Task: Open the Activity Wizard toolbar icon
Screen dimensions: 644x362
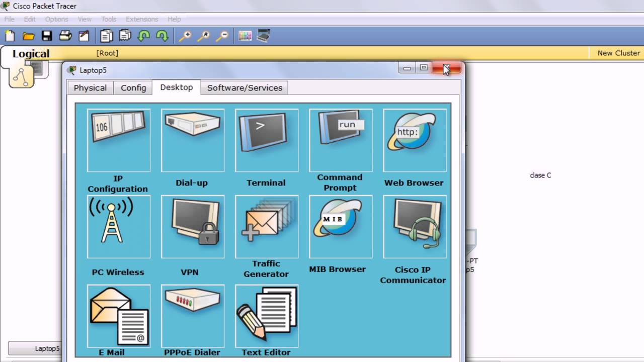Action: pyautogui.click(x=84, y=36)
